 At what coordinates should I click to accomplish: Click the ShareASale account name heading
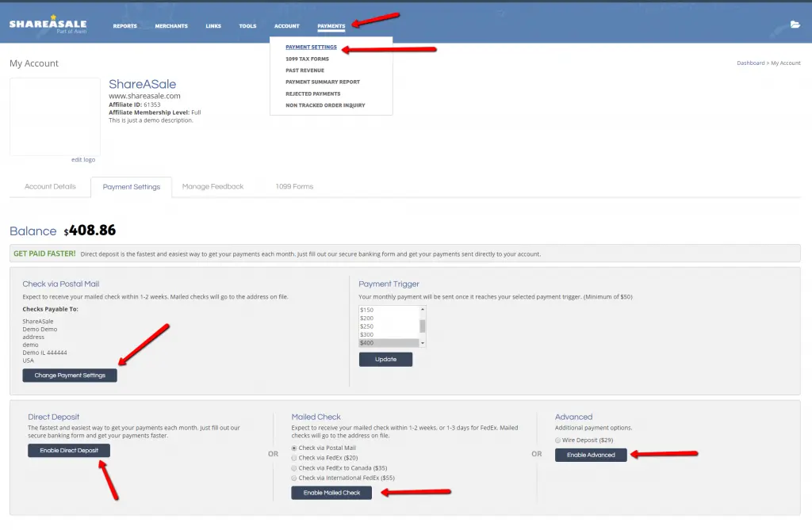point(143,84)
